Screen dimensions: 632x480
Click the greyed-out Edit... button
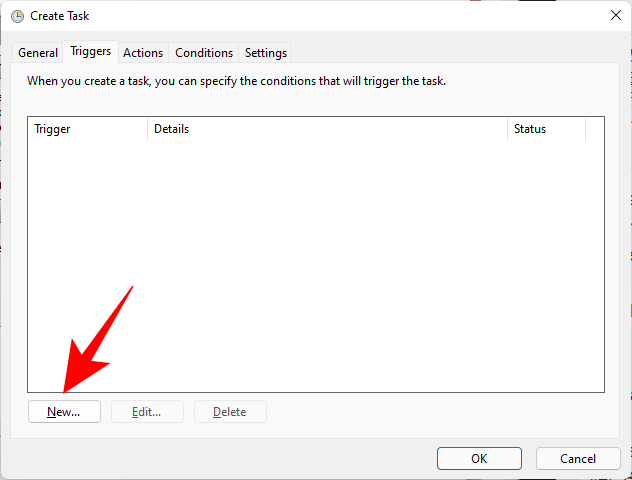pos(147,411)
